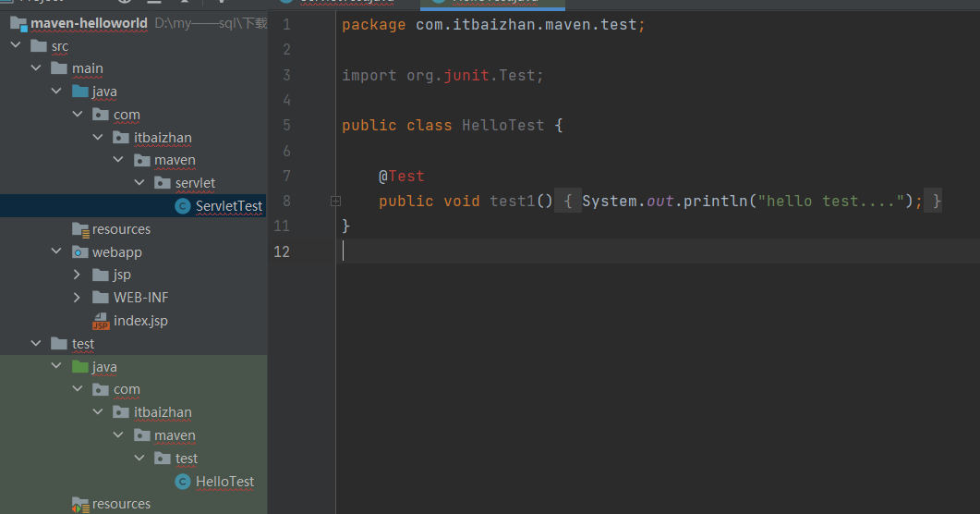Click the HelloTest class name in editor
Image resolution: width=980 pixels, height=514 pixels.
(503, 126)
